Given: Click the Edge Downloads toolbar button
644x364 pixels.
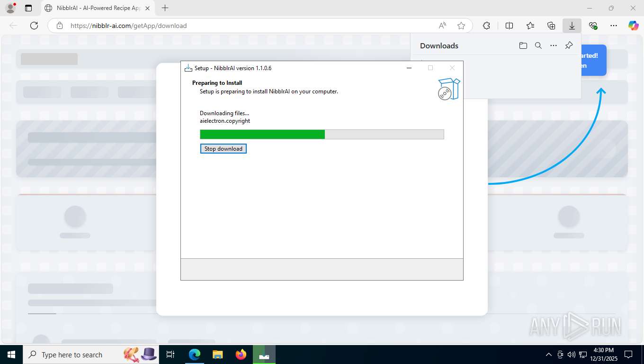Looking at the screenshot, I should [572, 26].
